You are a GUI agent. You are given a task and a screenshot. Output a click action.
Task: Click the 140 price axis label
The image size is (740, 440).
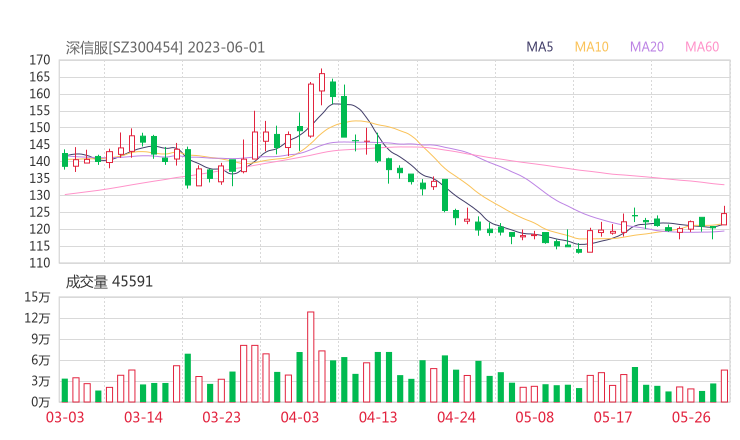tap(40, 161)
